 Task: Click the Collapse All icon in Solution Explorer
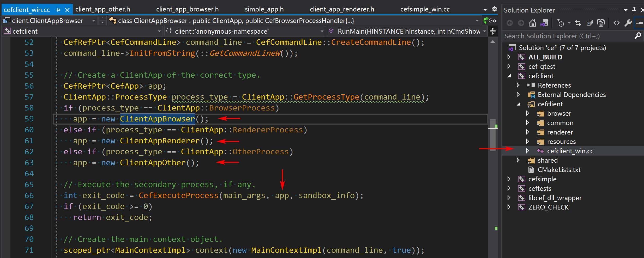[589, 23]
